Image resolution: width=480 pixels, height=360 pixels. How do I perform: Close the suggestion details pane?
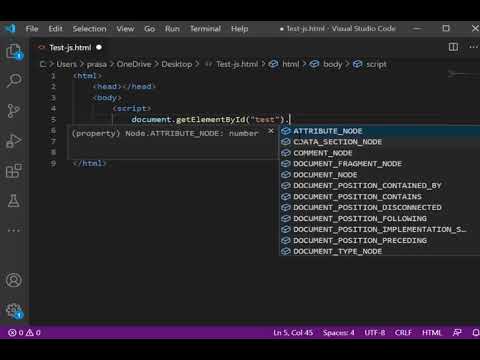tap(271, 131)
